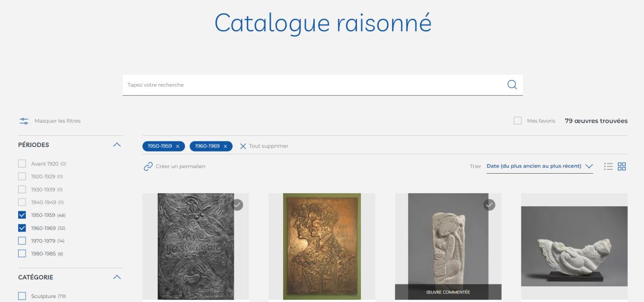
Task: Collapse the Périodes filter section
Action: [117, 145]
